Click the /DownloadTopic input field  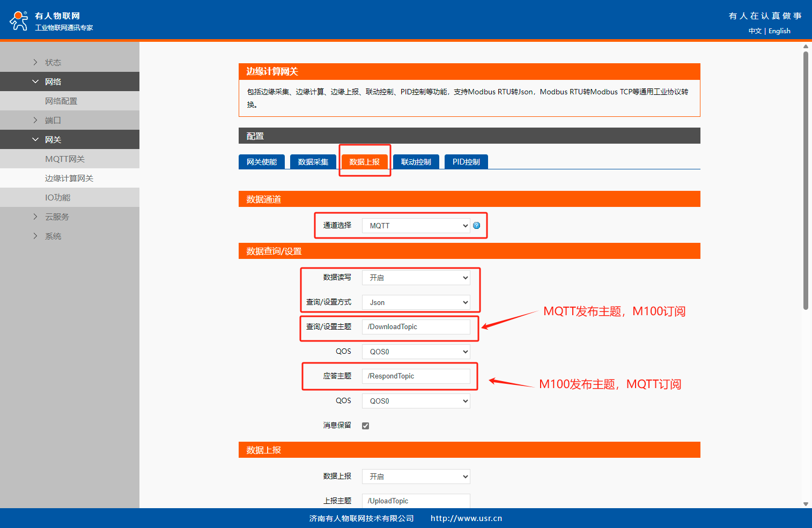(416, 327)
